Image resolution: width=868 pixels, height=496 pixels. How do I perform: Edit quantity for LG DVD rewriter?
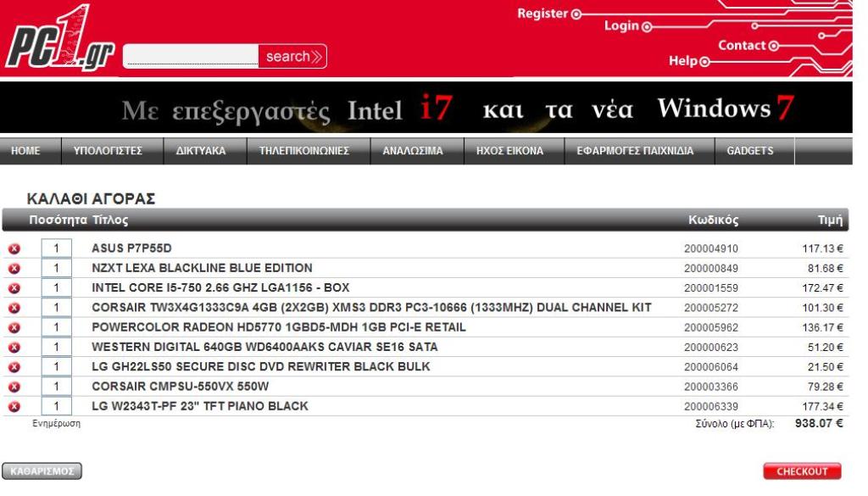[57, 366]
